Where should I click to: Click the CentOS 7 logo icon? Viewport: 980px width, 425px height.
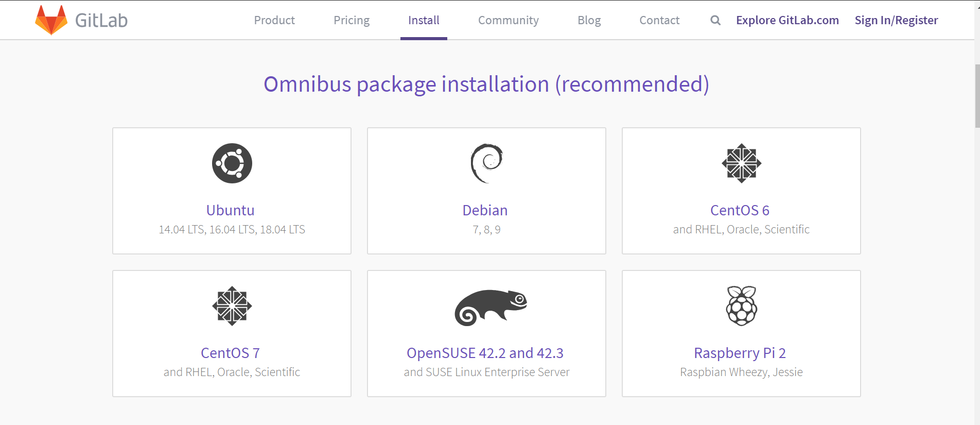(232, 306)
